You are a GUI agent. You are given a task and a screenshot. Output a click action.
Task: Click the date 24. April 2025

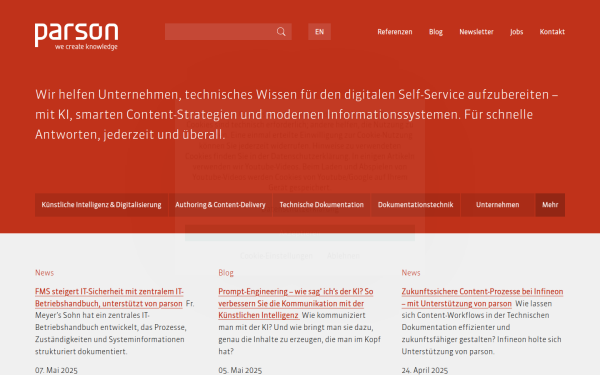425,370
